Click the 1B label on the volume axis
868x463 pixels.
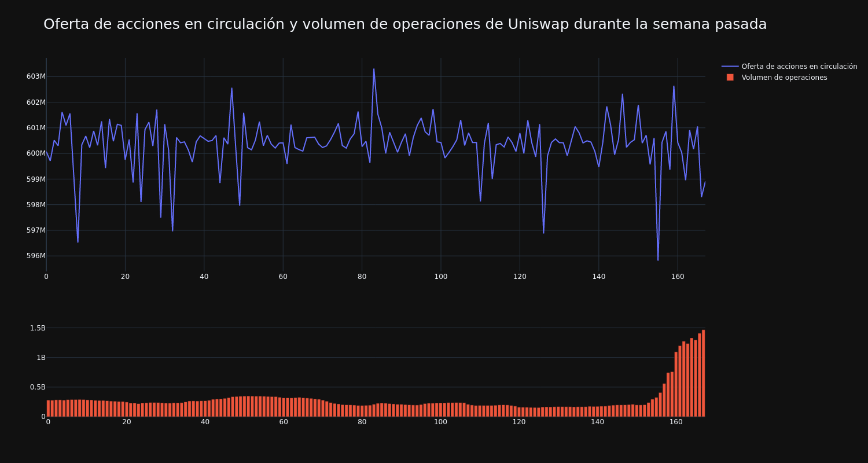point(41,358)
